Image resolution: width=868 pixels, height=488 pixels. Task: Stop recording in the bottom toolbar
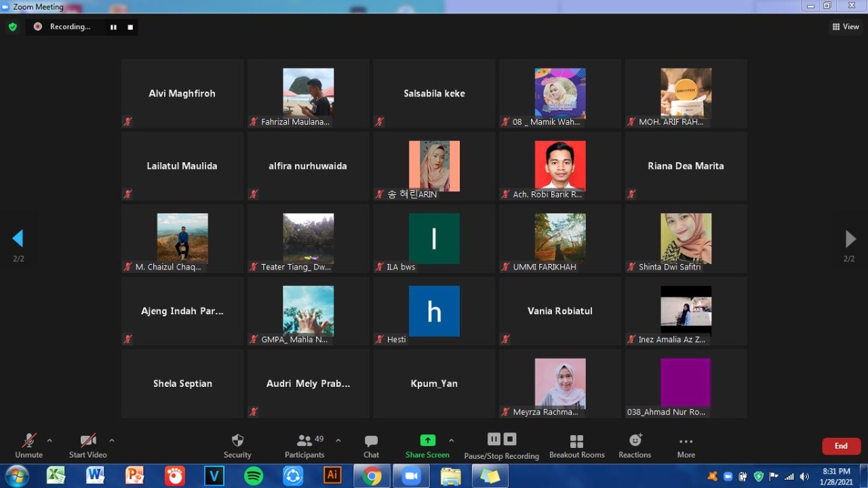click(511, 439)
